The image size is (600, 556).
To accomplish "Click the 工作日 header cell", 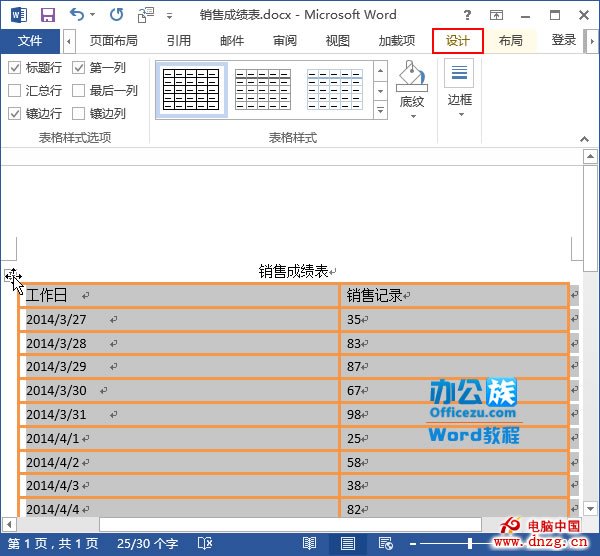I will 179,295.
